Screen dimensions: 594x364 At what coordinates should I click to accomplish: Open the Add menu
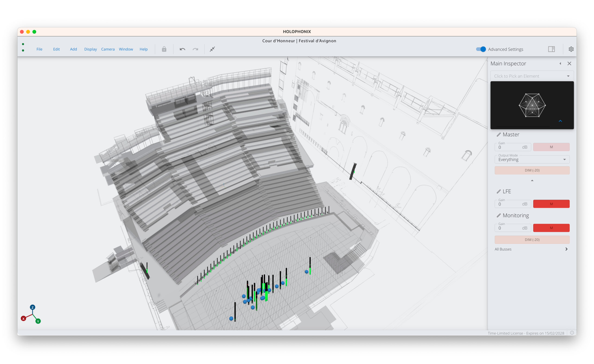coord(73,49)
